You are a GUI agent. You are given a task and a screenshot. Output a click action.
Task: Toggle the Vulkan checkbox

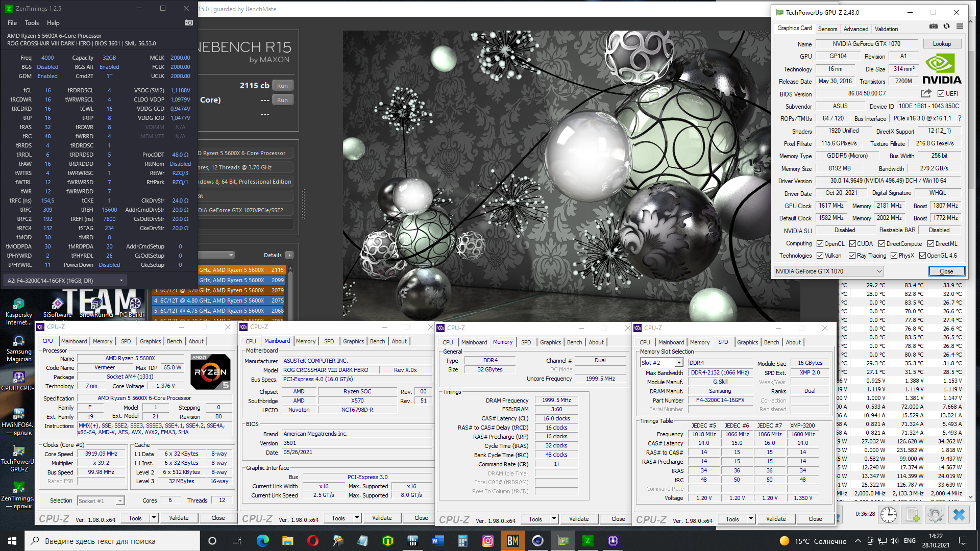tap(820, 256)
